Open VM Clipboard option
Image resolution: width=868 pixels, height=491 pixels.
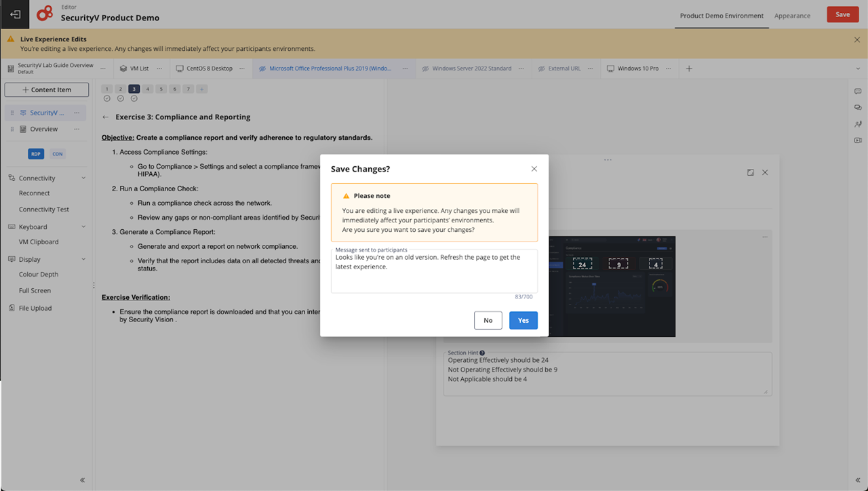39,242
